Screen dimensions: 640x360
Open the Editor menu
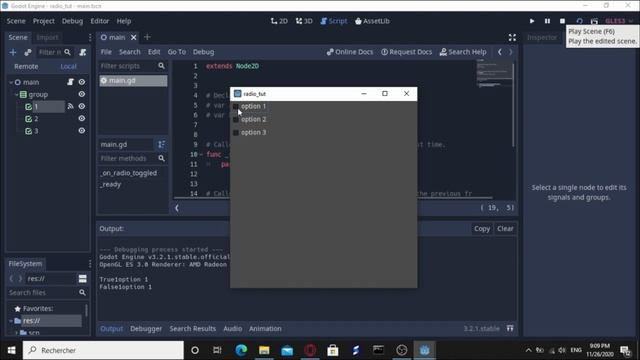(x=100, y=21)
